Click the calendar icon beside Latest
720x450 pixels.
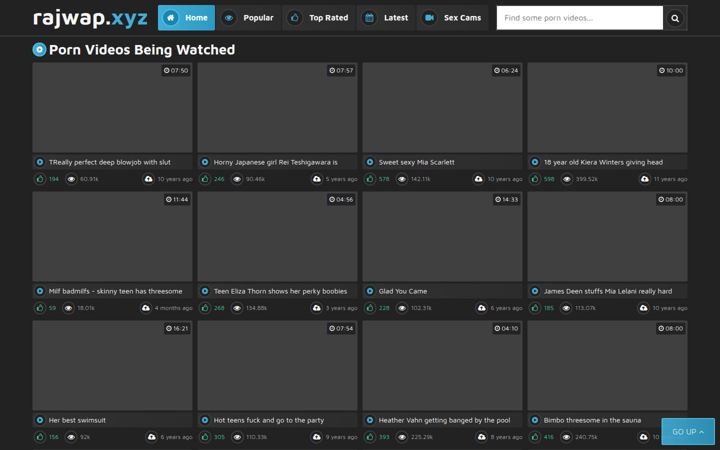[x=369, y=18]
